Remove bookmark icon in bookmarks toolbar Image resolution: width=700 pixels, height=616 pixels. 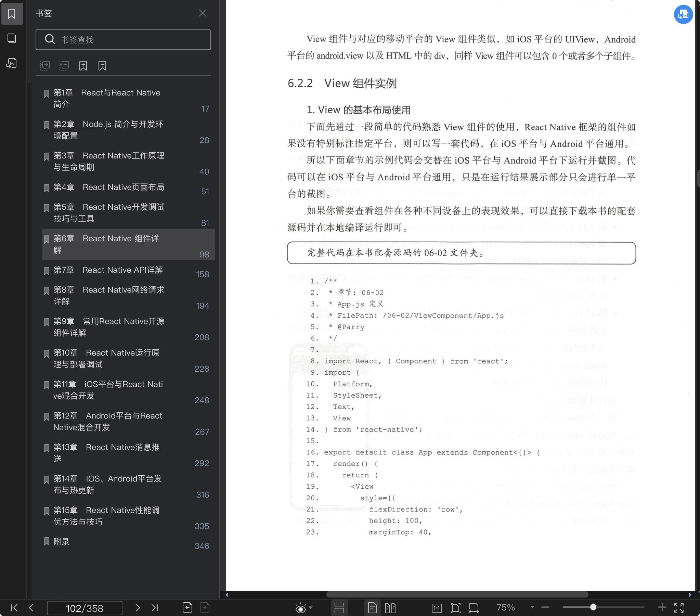(102, 65)
